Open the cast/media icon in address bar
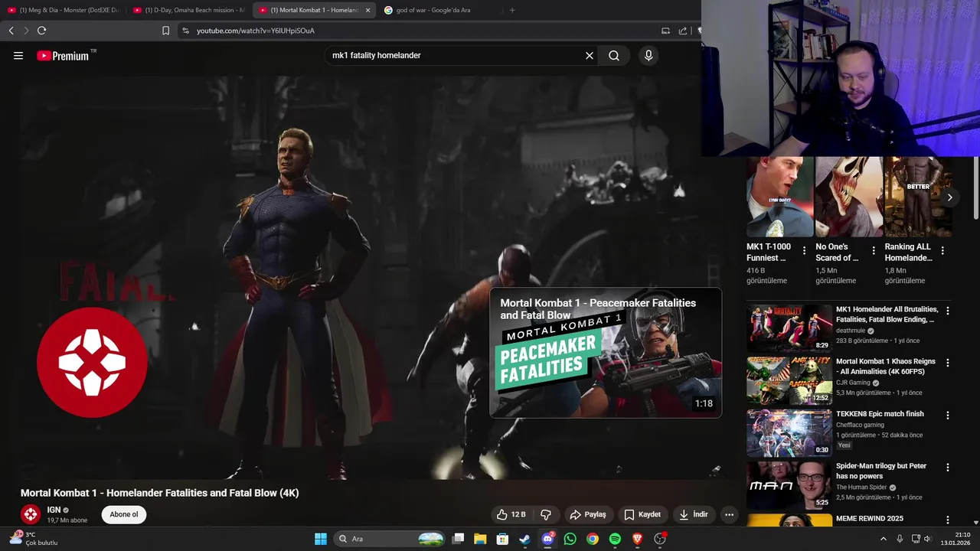This screenshot has width=980, height=551. click(x=665, y=31)
